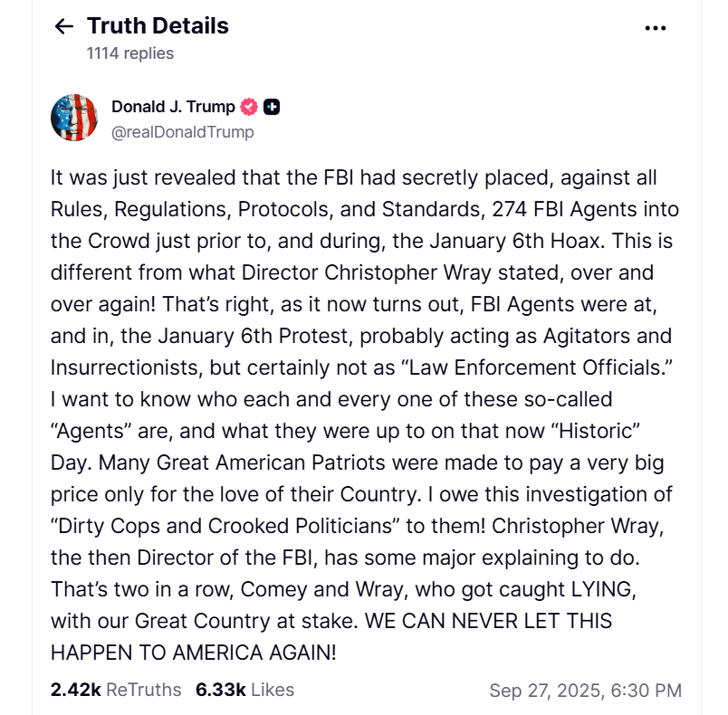The image size is (728, 715).
Task: Click the Truth Details header title
Action: click(x=158, y=26)
